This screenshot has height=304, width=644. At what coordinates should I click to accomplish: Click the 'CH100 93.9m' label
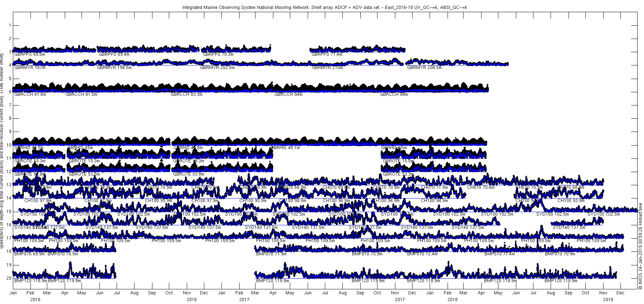tap(571, 201)
